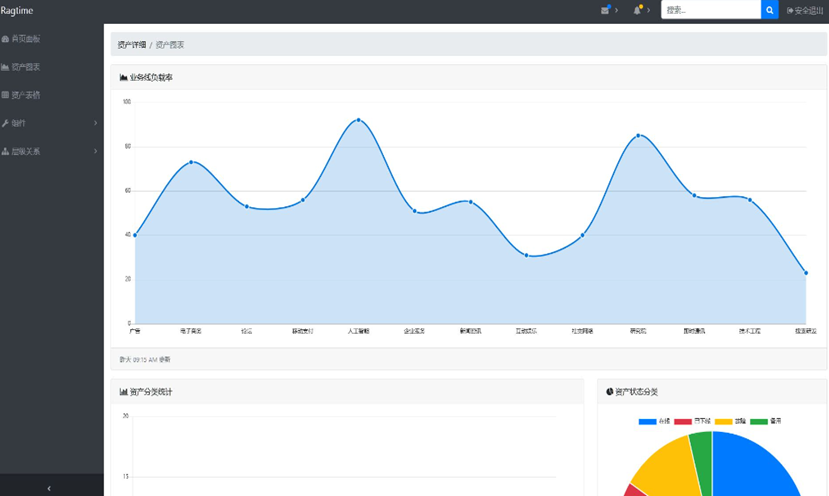The height and width of the screenshot is (496, 829).
Task: Click the 资产状态分类 card title
Action: click(x=637, y=392)
